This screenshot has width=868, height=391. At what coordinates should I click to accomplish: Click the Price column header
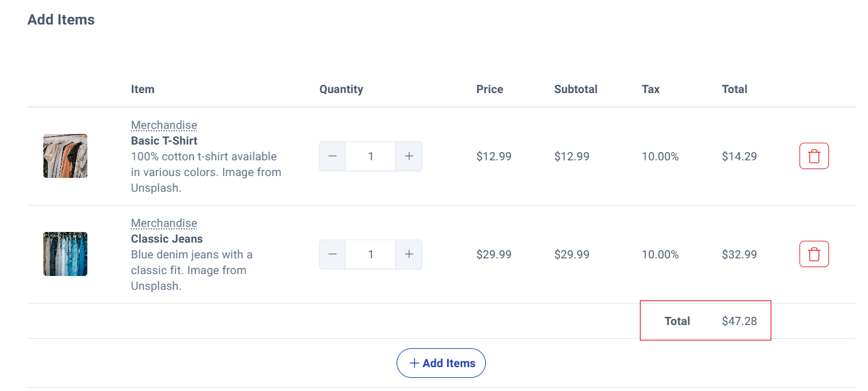490,89
